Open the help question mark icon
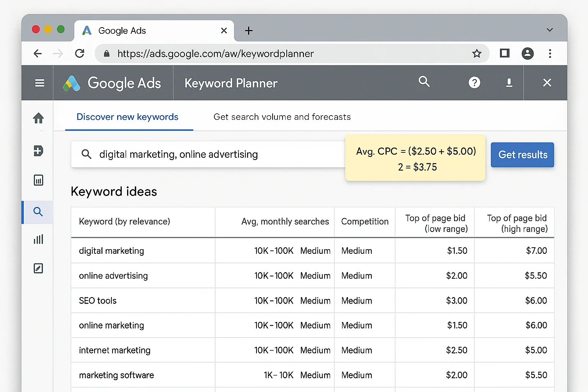The image size is (588, 392). coord(474,82)
